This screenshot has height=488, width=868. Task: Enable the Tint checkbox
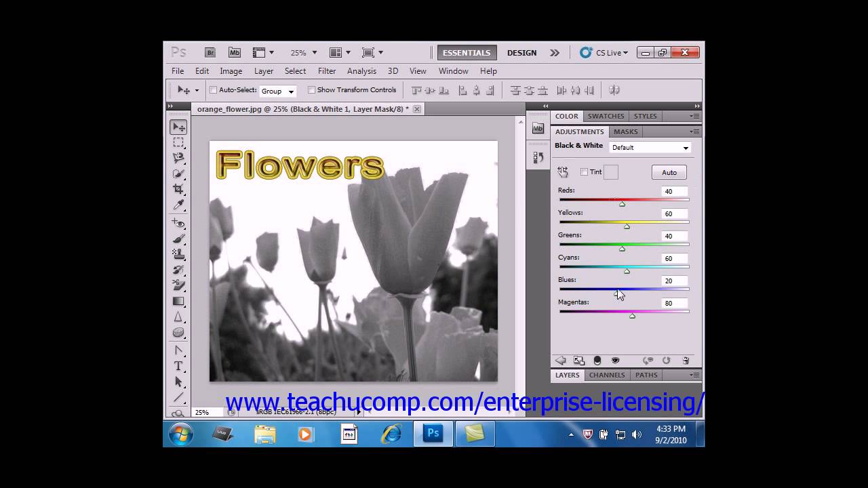pos(584,172)
